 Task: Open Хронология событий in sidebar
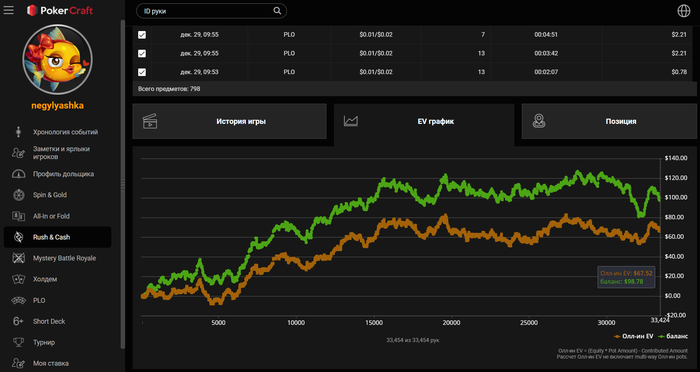(65, 132)
